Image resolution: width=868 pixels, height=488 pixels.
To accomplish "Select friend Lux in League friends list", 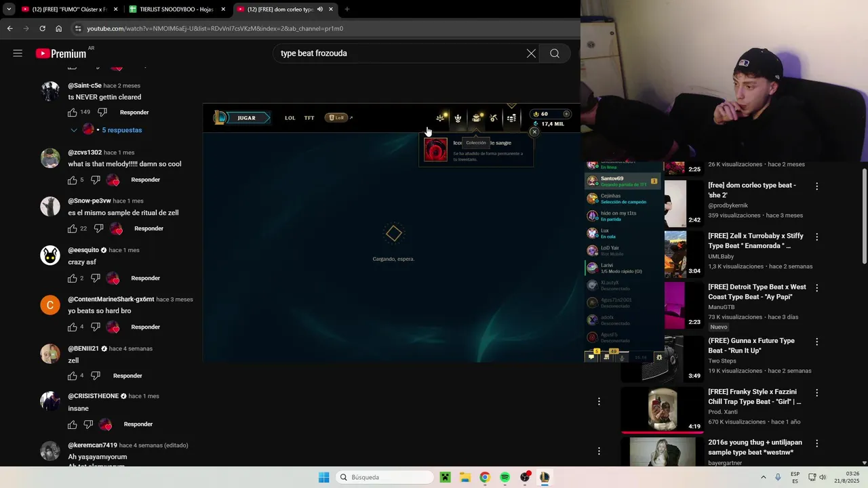I will 623,233.
